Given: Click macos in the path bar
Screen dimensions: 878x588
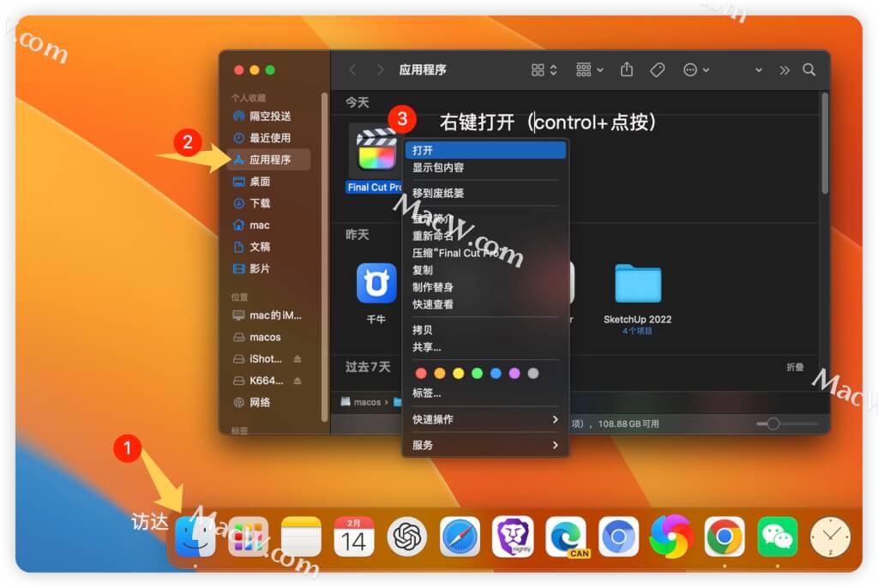Looking at the screenshot, I should click(361, 402).
